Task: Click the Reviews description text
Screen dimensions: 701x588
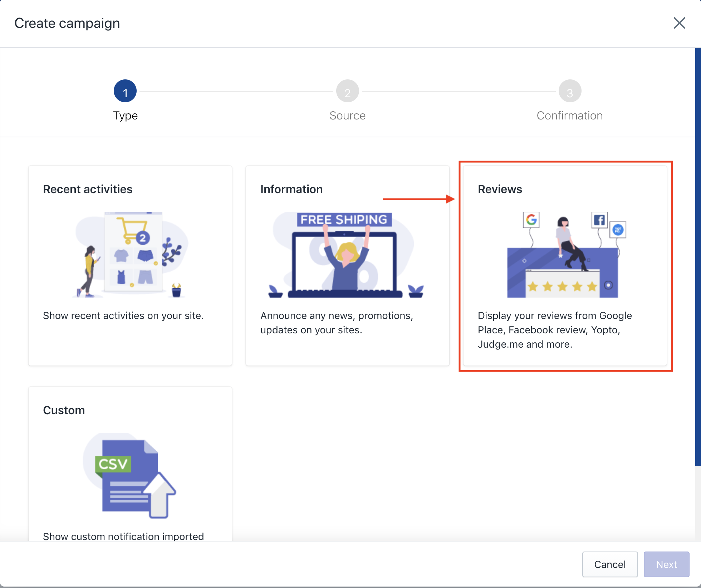Action: click(x=554, y=330)
